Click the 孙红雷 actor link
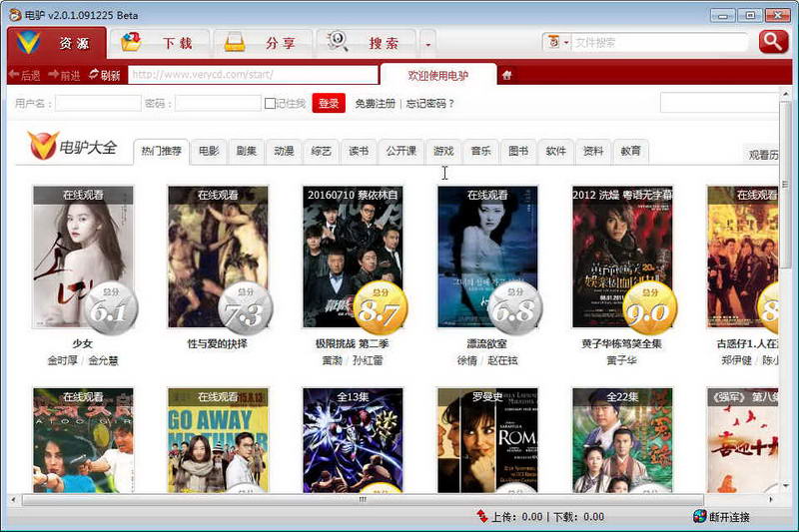 (368, 360)
